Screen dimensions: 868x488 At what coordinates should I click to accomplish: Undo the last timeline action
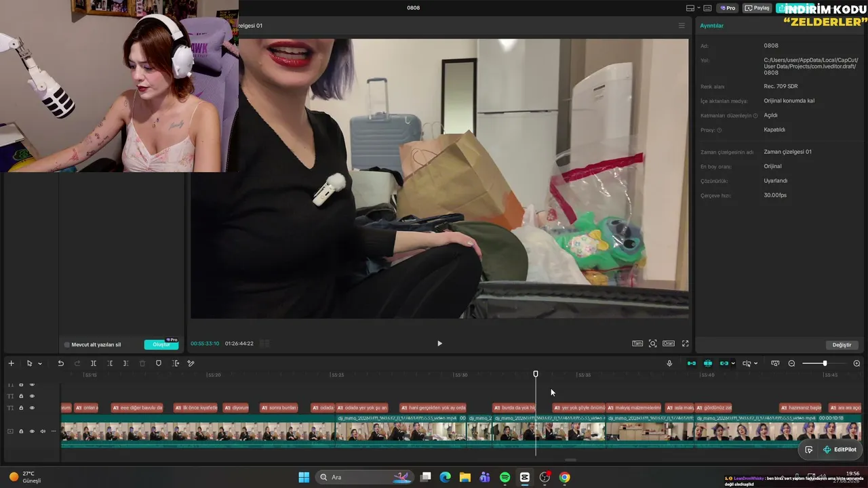tap(60, 363)
